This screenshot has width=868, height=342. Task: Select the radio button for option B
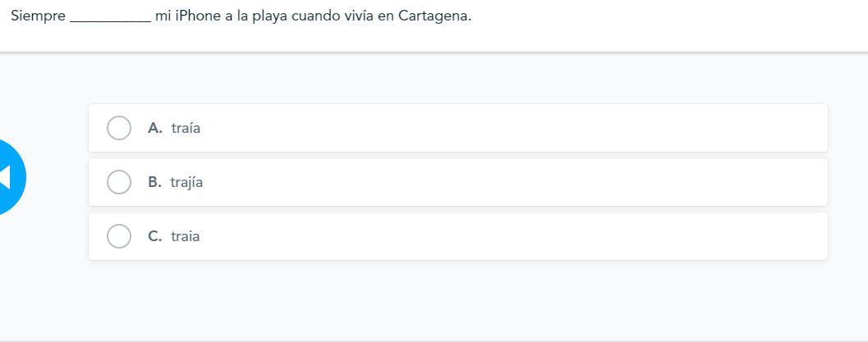(119, 182)
